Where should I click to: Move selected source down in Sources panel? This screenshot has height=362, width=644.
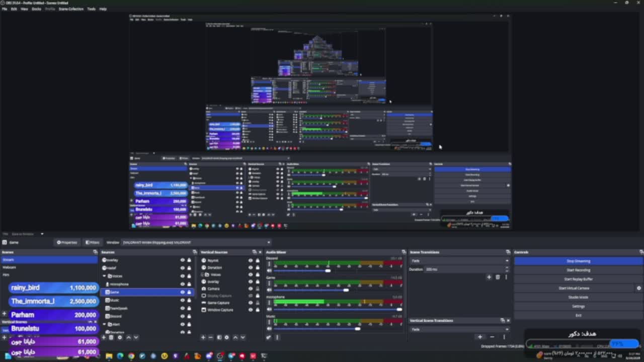point(136,337)
